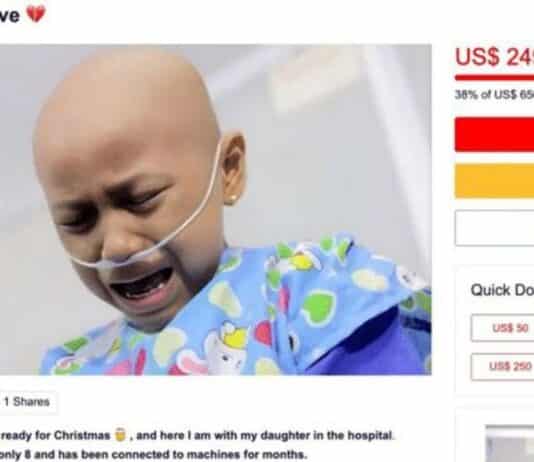This screenshot has width=534, height=462.
Task: Click the Quick Donate heading
Action: pos(502,290)
